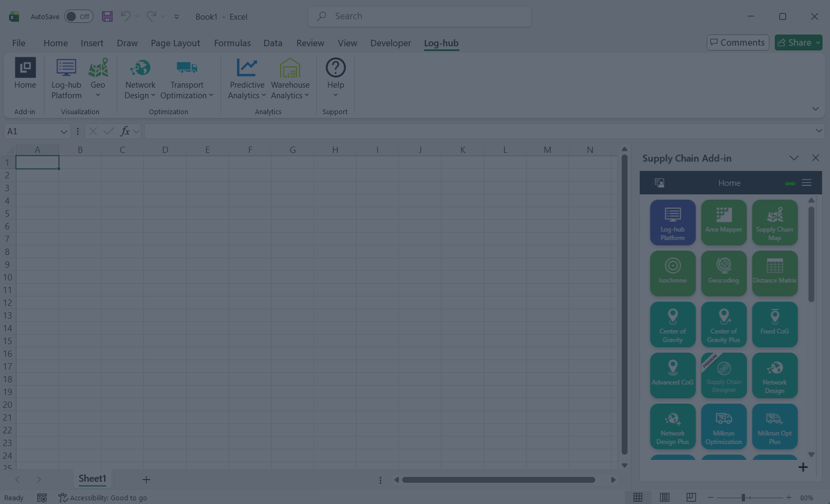Open the Network Design Plus tile
The height and width of the screenshot is (504, 830).
(673, 426)
